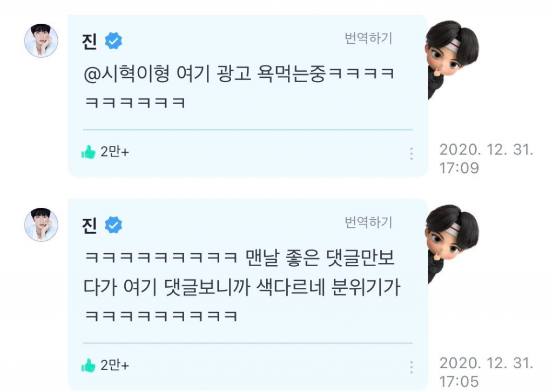This screenshot has height=392, width=553.
Task: Click the @시혁이형 mention in top post
Action: click(126, 73)
